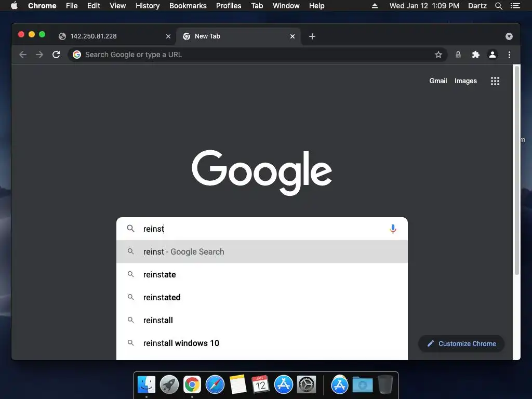Open the Downloads folder in the Dock
Image resolution: width=532 pixels, height=399 pixels.
tap(362, 385)
